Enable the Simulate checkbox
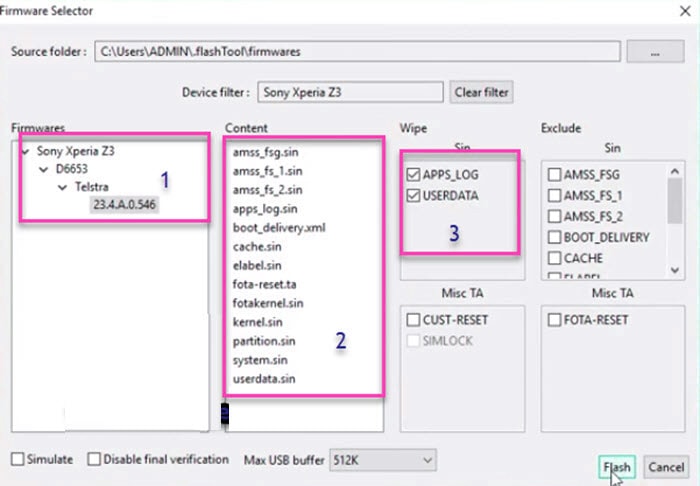Image resolution: width=700 pixels, height=486 pixels. 17,459
